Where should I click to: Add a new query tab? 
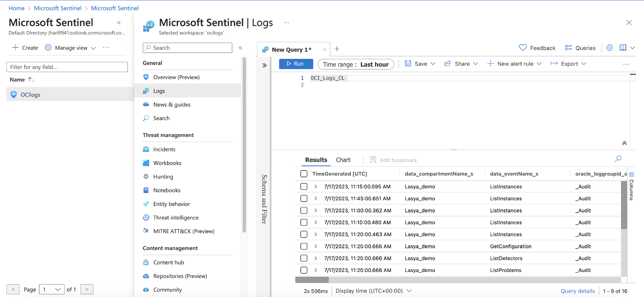337,49
